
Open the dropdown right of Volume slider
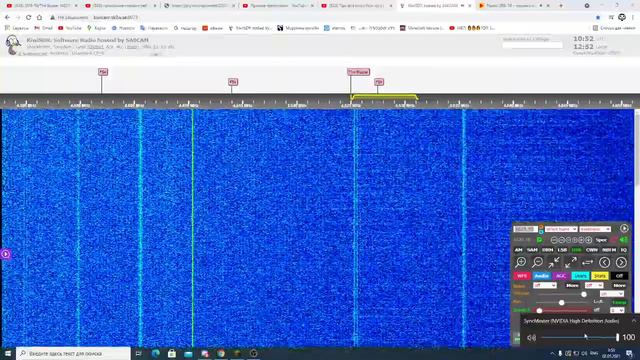(x=612, y=294)
